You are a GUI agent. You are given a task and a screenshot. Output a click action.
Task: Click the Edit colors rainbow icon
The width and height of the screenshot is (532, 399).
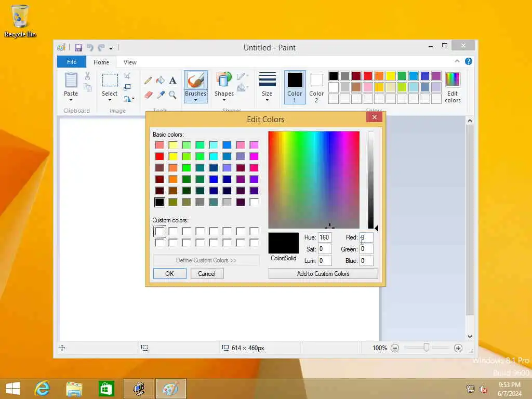pyautogui.click(x=453, y=80)
